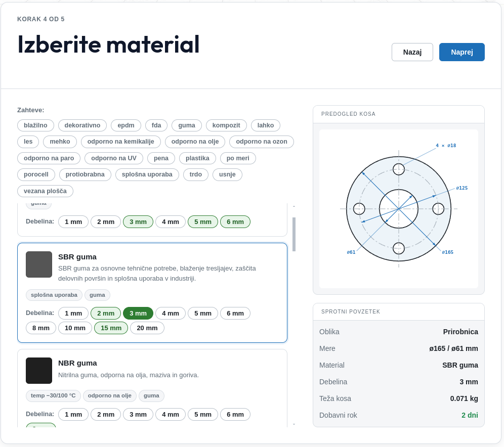Go back with the Nazaj button
504x447 pixels.
point(412,52)
